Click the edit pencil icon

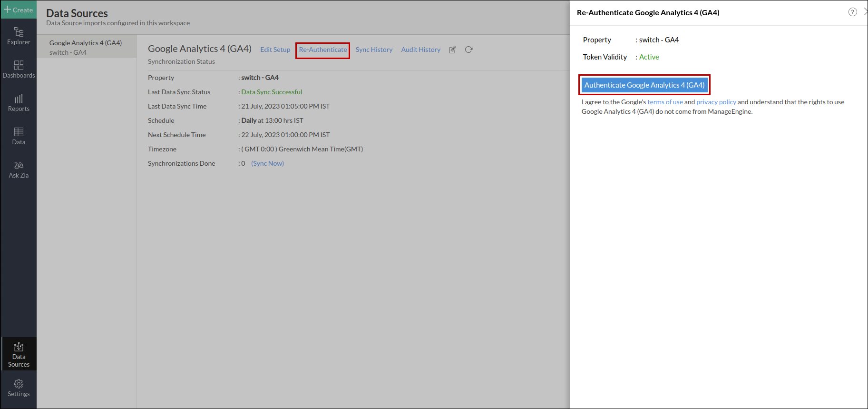click(x=452, y=50)
